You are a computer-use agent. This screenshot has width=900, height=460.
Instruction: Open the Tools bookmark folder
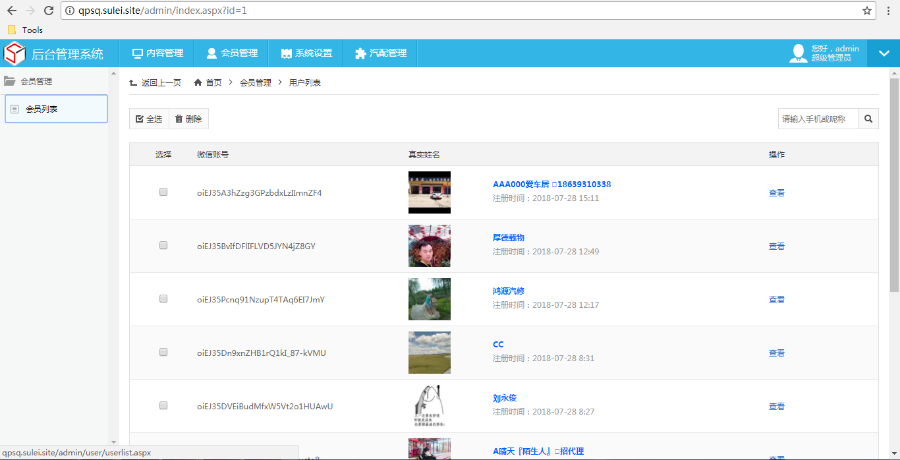25,30
